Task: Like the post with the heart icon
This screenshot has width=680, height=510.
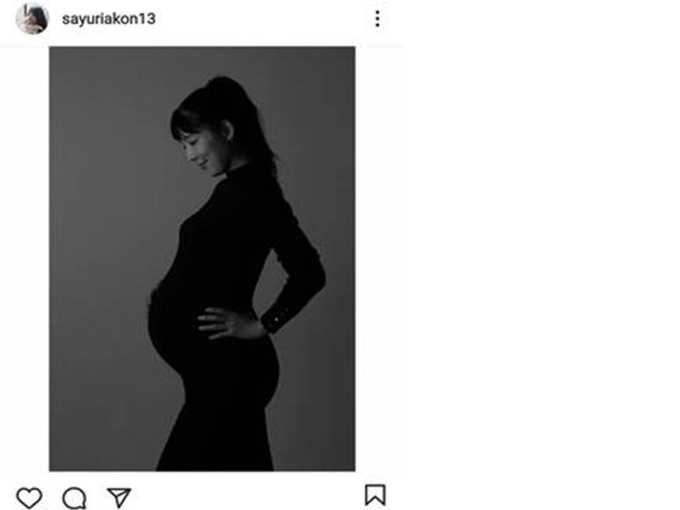Action: point(29,497)
